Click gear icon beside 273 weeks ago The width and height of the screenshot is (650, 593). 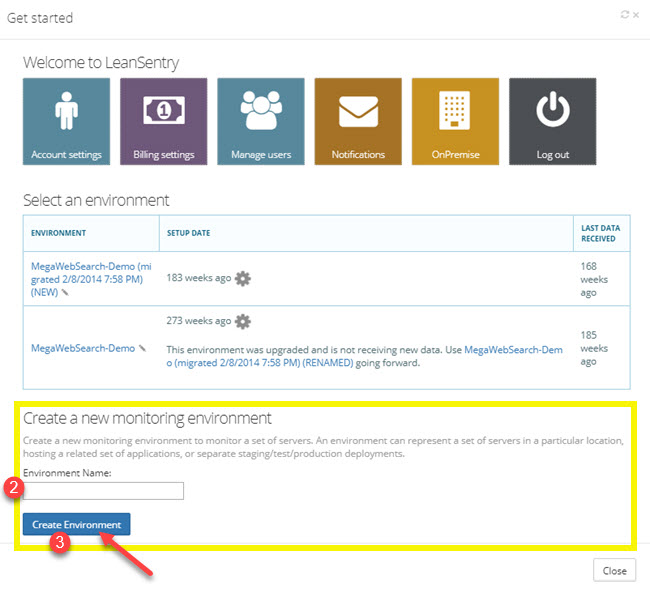242,321
